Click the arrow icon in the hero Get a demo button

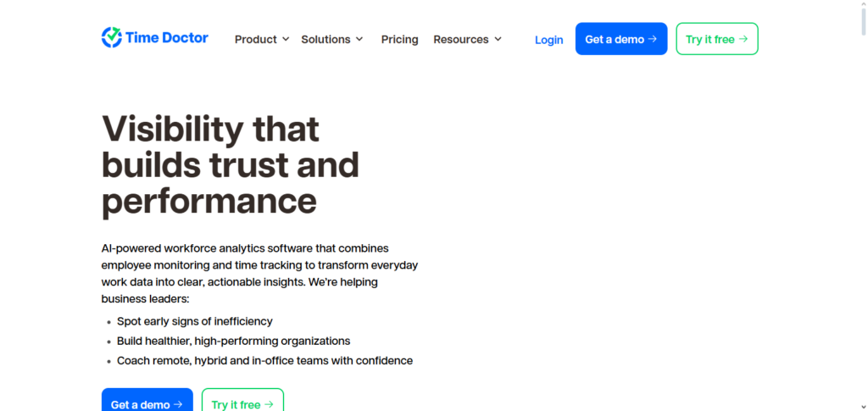tap(178, 404)
